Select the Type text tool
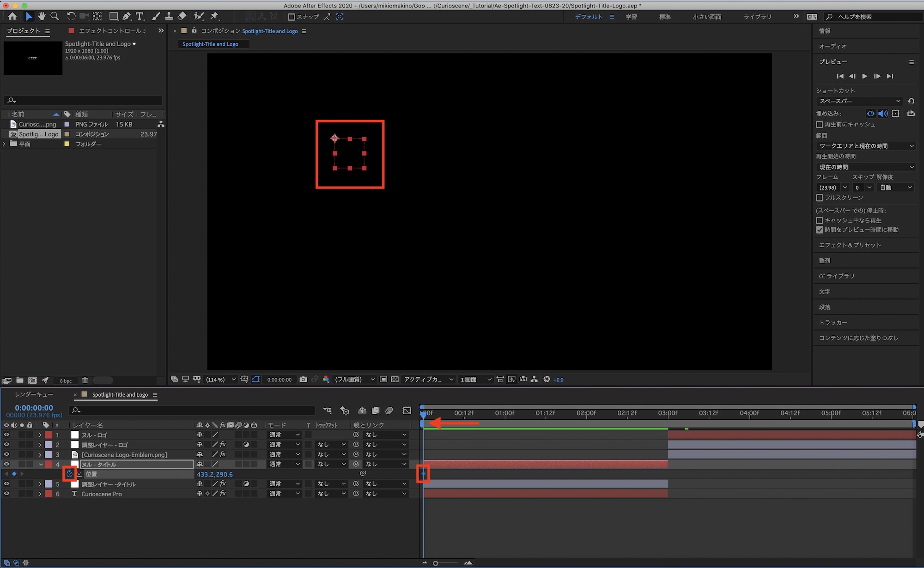Screen dimensions: 924x568 click(x=140, y=16)
